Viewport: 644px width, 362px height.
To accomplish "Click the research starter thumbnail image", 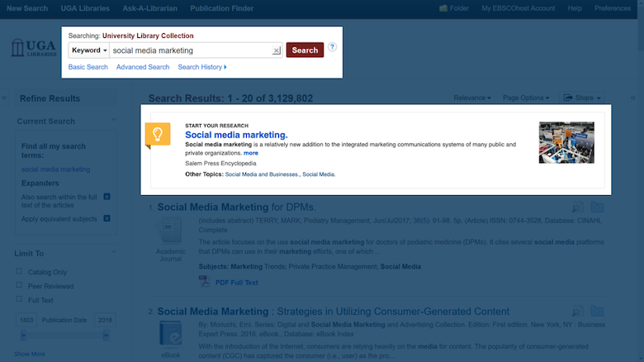I will [x=566, y=142].
